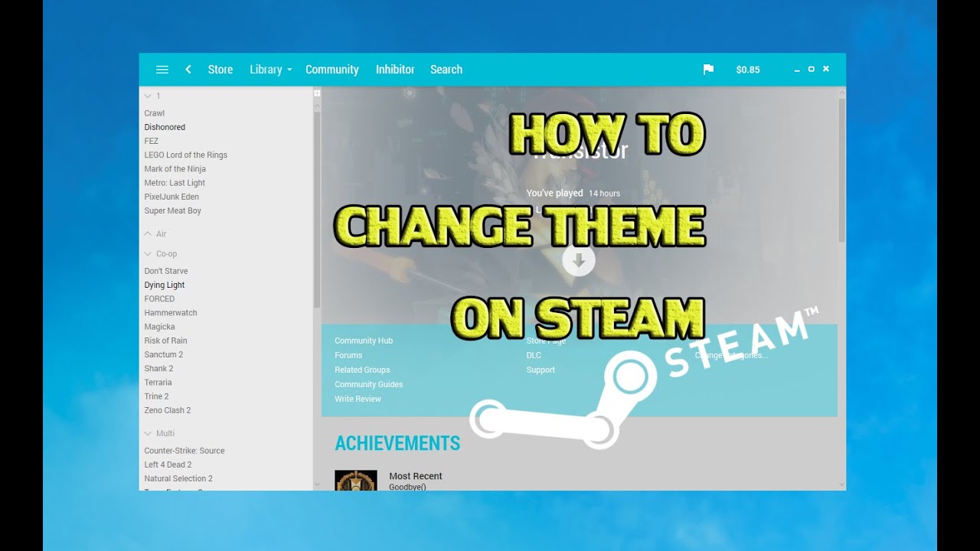Select Dying Light in the list
Viewport: 980px width, 551px height.
[165, 285]
